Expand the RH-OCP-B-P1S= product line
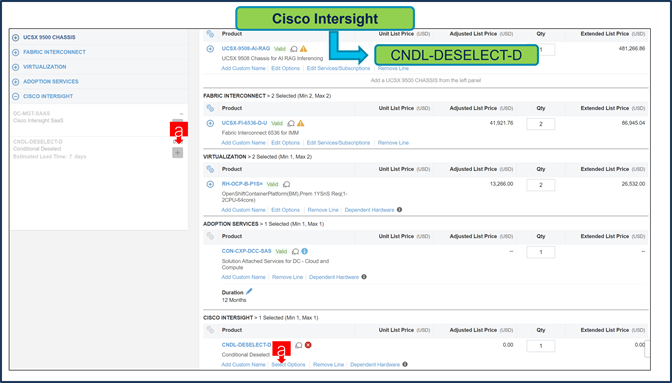672x383 pixels. click(210, 184)
